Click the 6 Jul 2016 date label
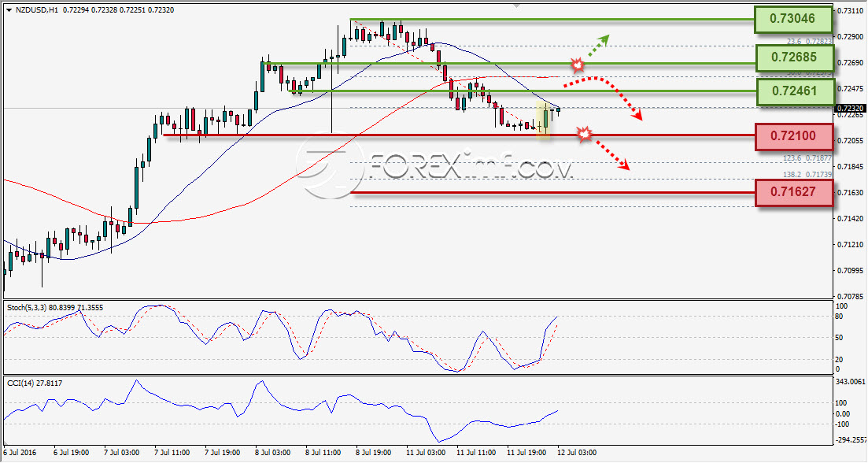Image resolution: width=868 pixels, height=463 pixels. coord(20,453)
